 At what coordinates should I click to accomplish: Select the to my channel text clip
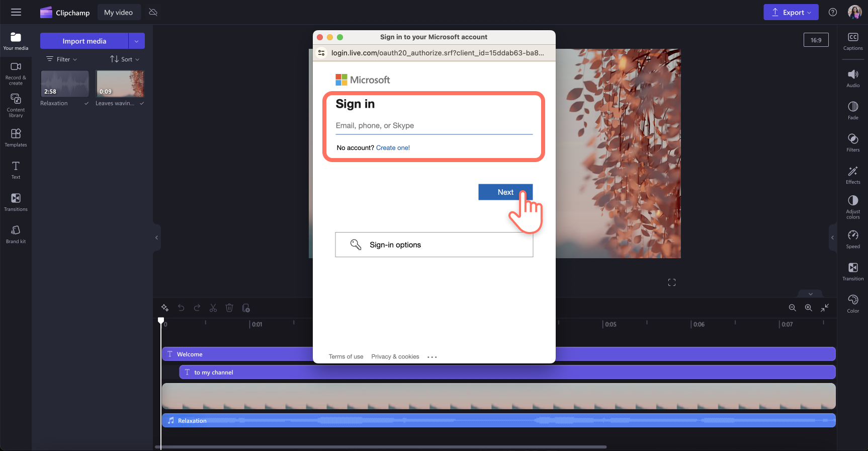point(507,372)
